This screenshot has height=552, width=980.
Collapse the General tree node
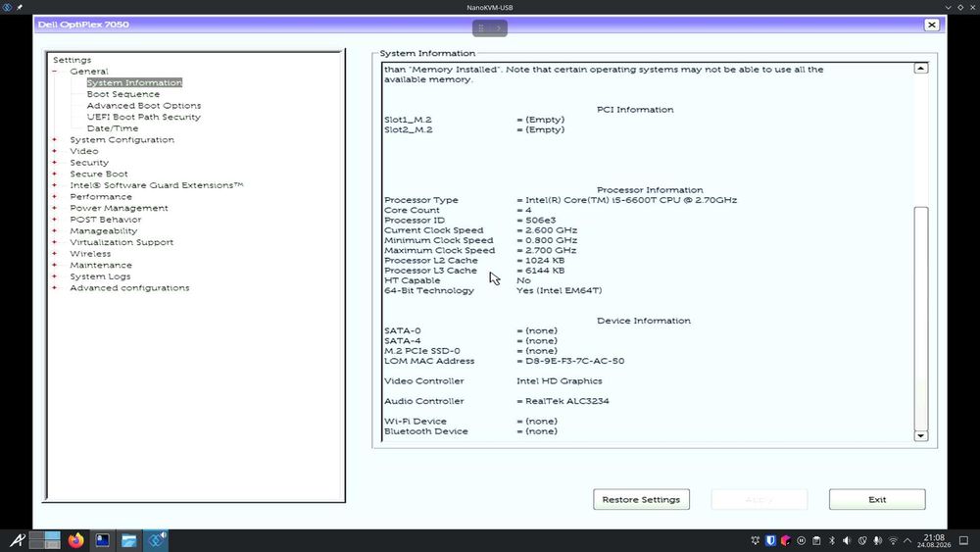pos(54,72)
